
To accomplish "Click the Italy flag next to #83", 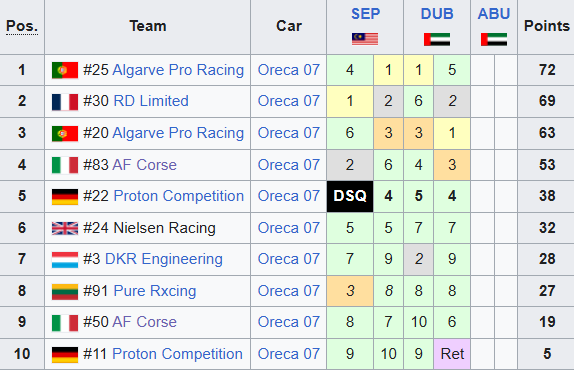I will tap(65, 165).
